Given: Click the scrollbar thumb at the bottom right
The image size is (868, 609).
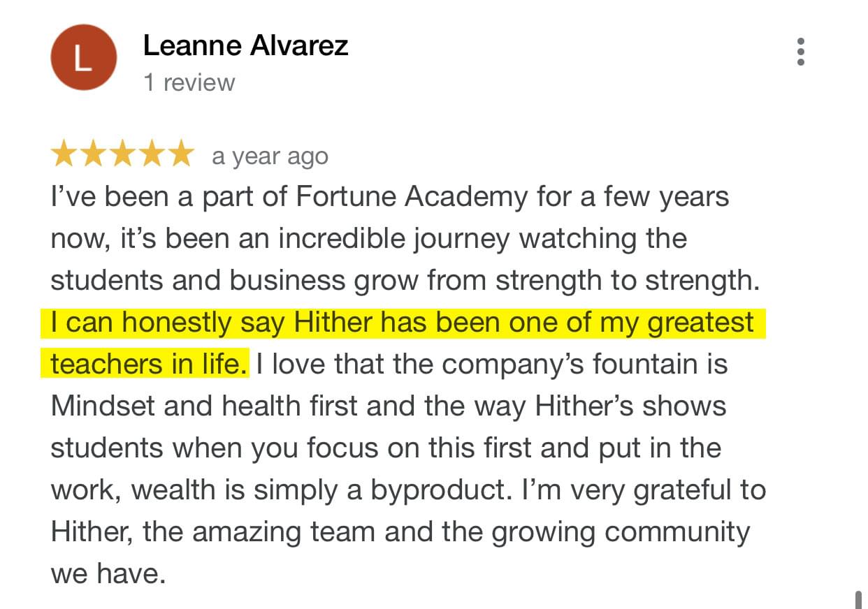Looking at the screenshot, I should pos(859,599).
